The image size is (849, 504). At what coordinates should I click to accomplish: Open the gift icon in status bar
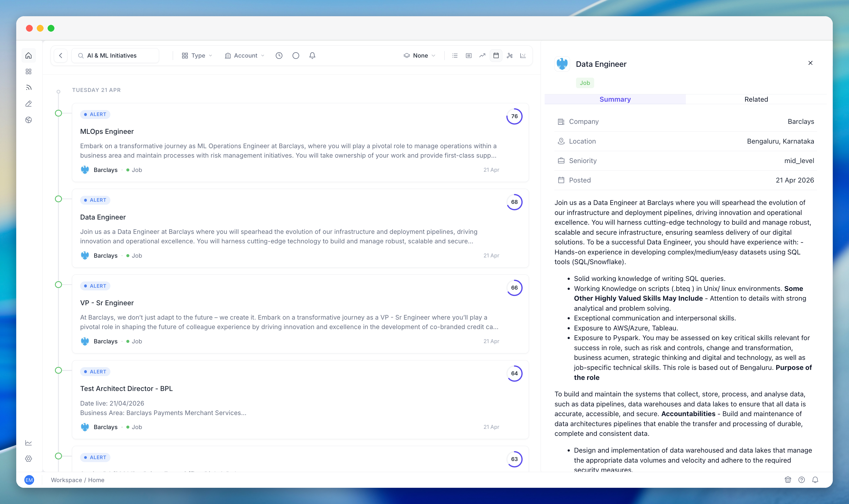click(x=788, y=480)
